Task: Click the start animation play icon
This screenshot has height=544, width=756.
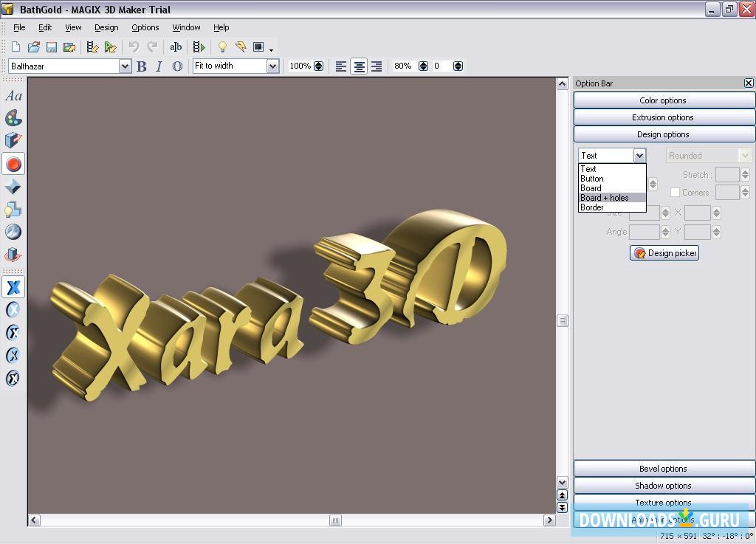Action: coord(199,47)
